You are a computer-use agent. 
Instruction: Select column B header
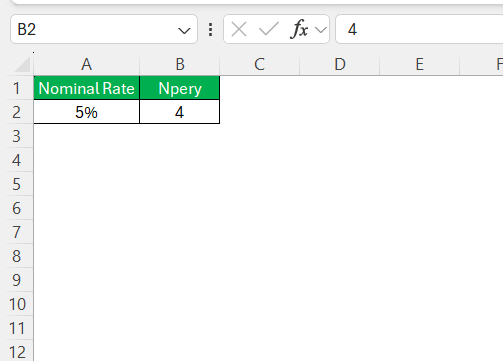click(x=180, y=64)
